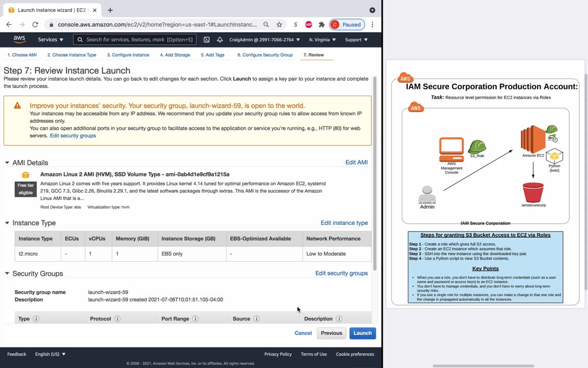Viewport: 588px width, 368px height.
Task: Go to step 6. Configure Security Group
Action: (x=265, y=55)
